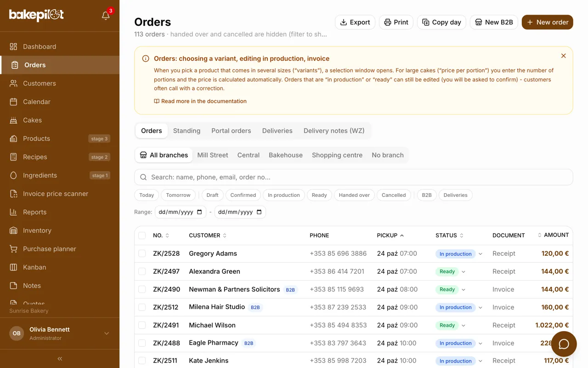
Task: Open the chat support bubble
Action: [564, 344]
